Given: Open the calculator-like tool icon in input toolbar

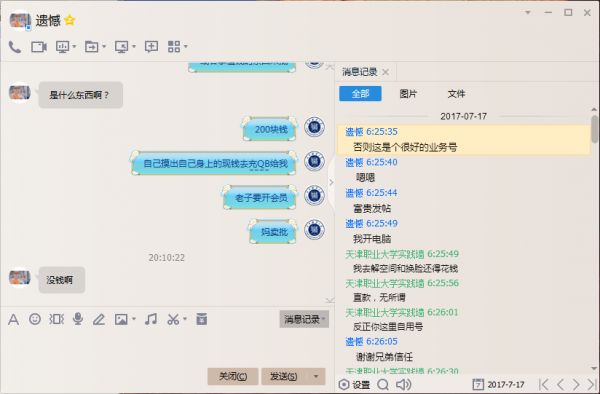Looking at the screenshot, I should (x=202, y=319).
